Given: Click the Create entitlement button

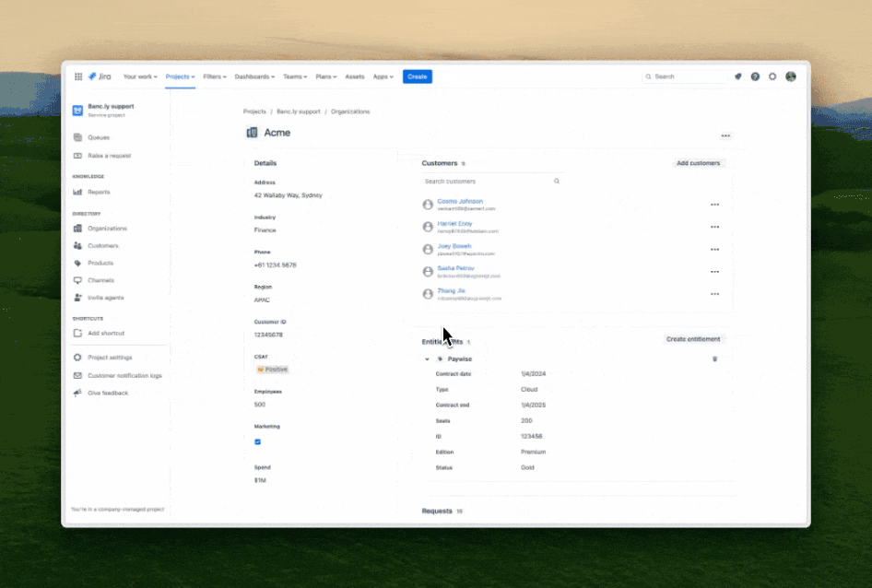Looking at the screenshot, I should coord(693,339).
